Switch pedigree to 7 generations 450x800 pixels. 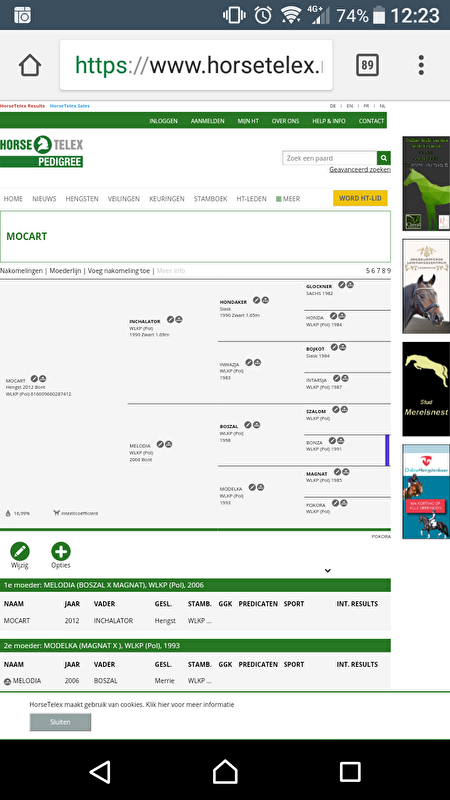click(x=378, y=270)
